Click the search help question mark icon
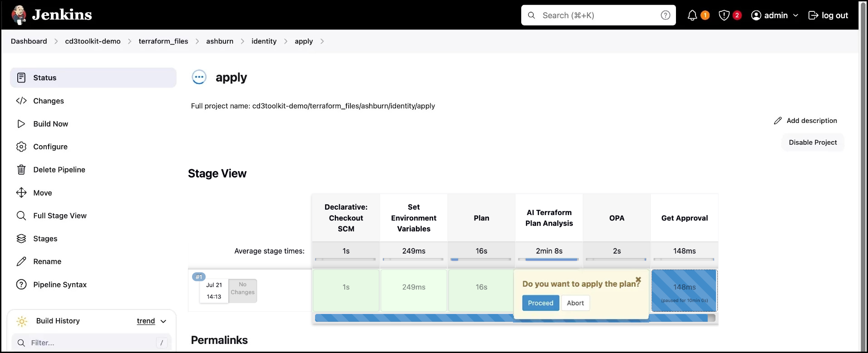 coord(666,15)
